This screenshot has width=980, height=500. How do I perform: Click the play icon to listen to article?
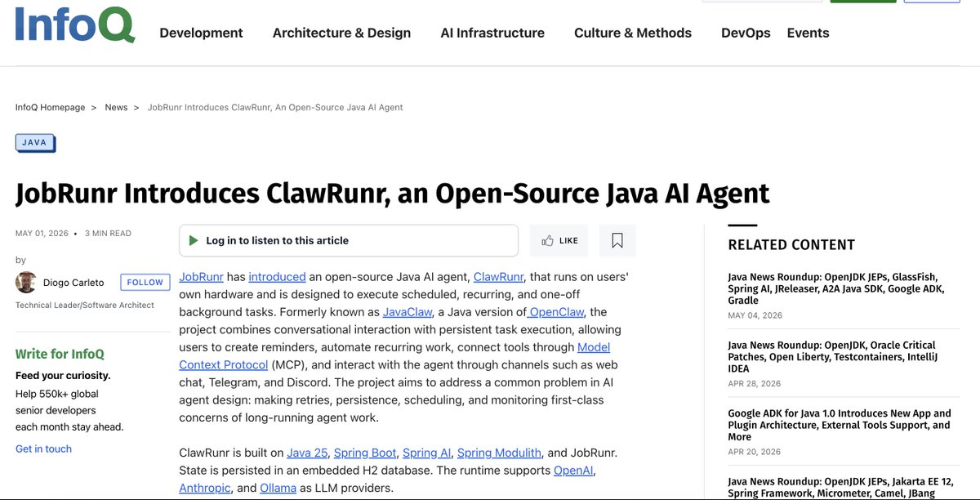(194, 240)
